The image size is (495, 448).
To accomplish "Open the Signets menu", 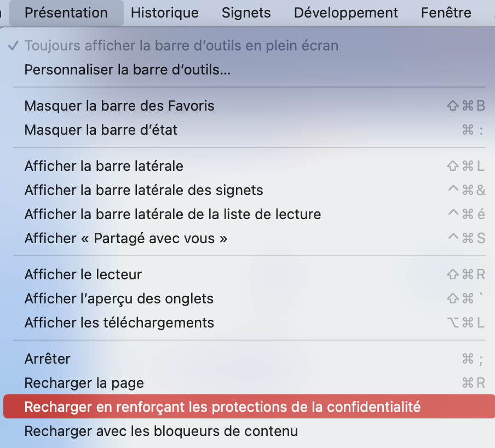I will click(x=246, y=13).
